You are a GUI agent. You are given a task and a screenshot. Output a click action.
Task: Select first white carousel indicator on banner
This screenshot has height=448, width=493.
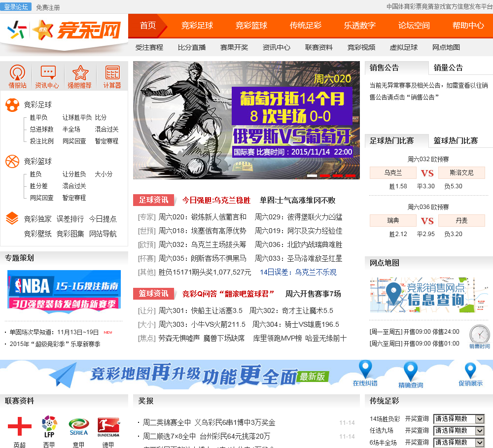(x=312, y=175)
